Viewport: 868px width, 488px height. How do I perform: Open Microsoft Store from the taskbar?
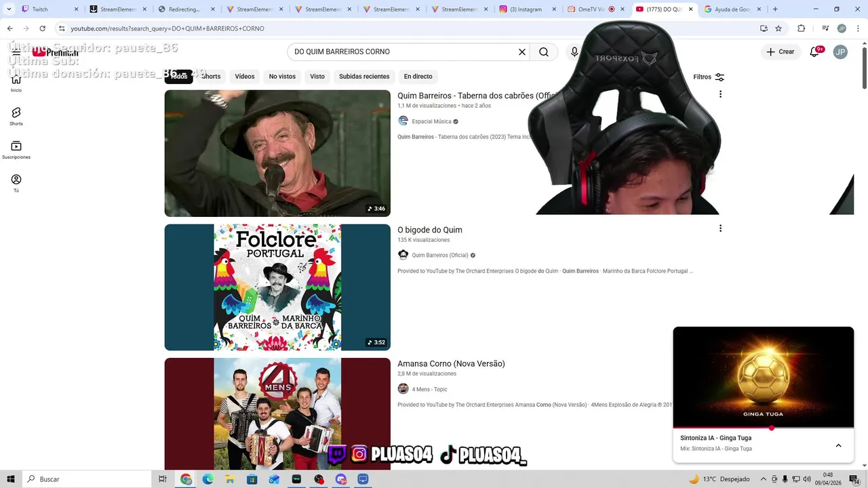click(252, 479)
